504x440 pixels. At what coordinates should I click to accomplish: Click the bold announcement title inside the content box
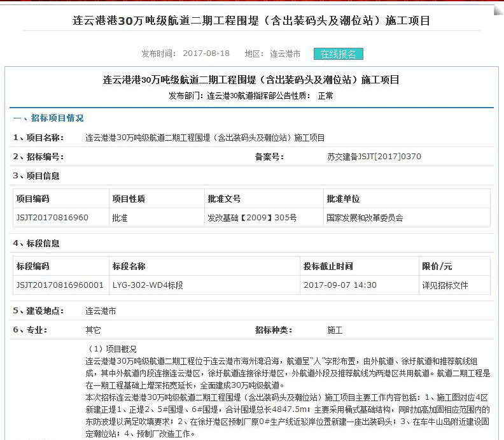251,80
